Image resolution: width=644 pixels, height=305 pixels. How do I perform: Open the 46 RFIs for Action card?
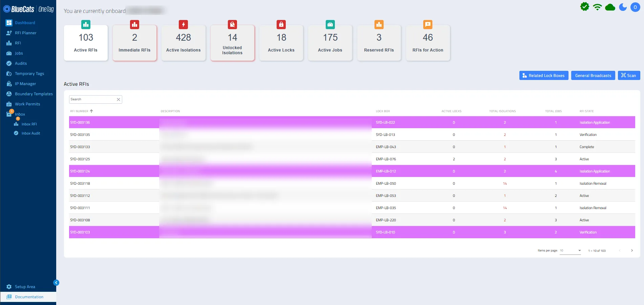tap(428, 43)
